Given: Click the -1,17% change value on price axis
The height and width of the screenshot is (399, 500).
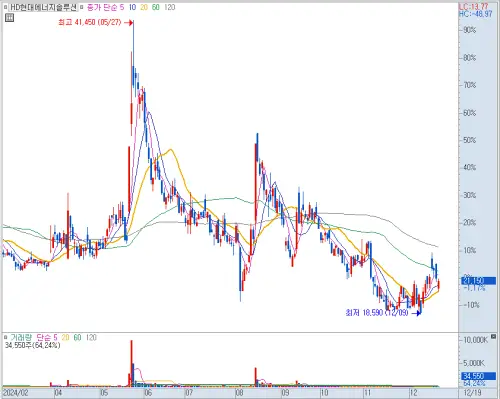Looking at the screenshot, I should click(x=474, y=288).
